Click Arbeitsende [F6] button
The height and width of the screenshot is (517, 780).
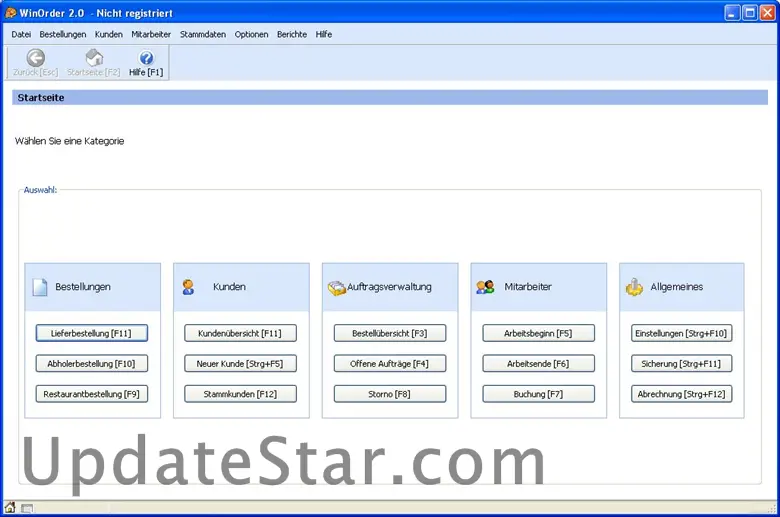click(538, 364)
